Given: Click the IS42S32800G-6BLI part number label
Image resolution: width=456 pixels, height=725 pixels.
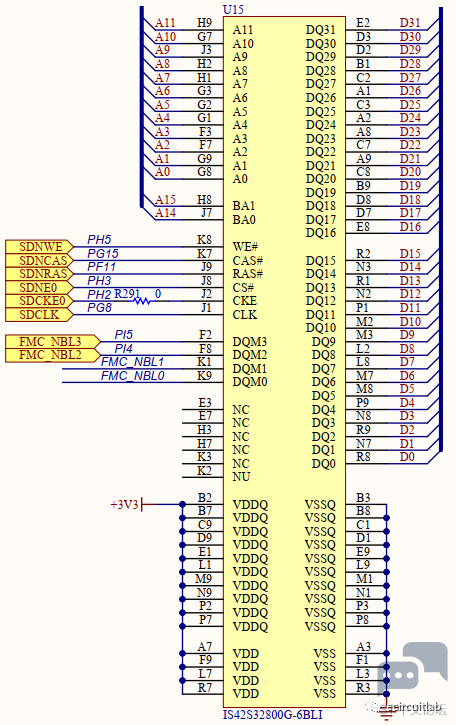Looking at the screenshot, I should click(272, 714).
